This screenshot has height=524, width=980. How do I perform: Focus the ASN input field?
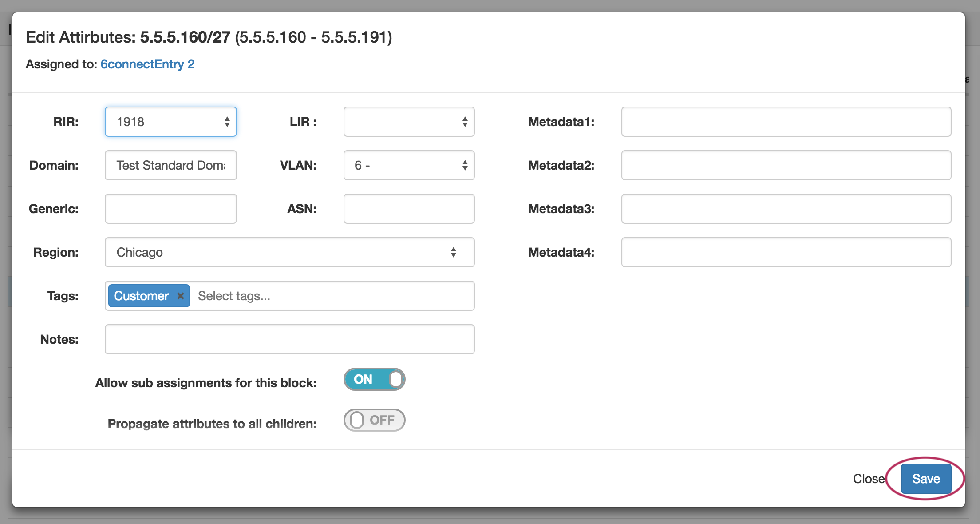coord(409,209)
